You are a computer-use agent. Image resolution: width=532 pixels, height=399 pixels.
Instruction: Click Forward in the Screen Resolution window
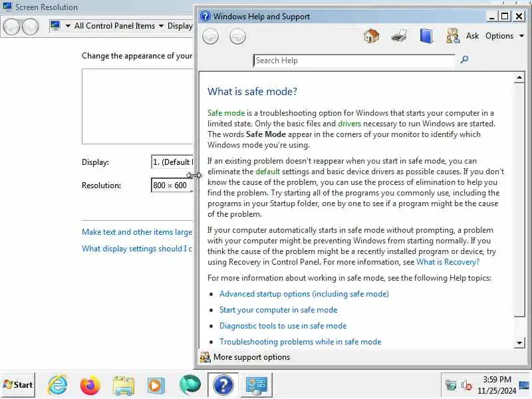[30, 27]
